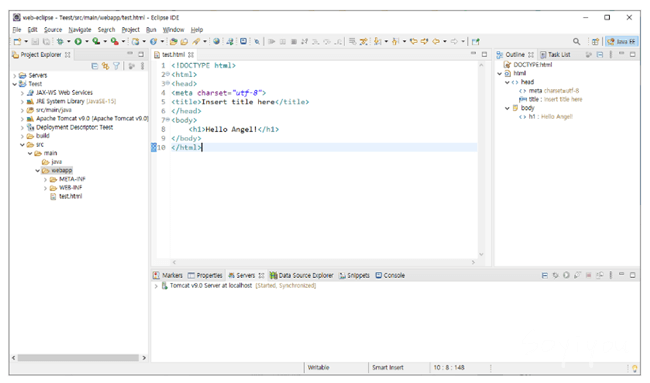650x383 pixels.
Task: Toggle Link with Editor in Project Explorer
Action: (106, 66)
